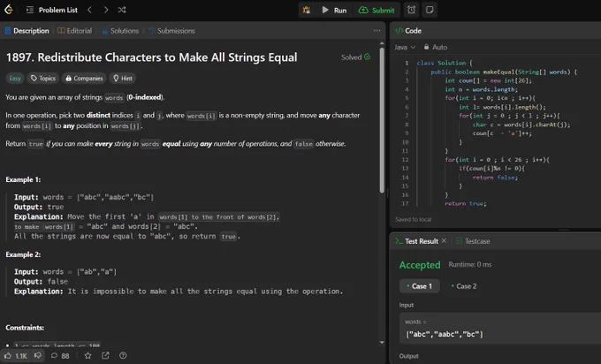Reveal the Hint
The image size is (601, 364).
122,78
